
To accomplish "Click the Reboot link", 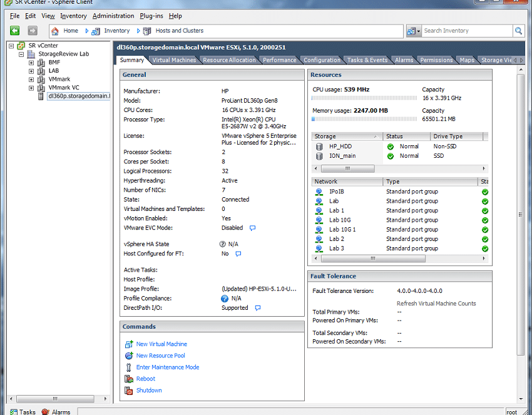I will [146, 379].
